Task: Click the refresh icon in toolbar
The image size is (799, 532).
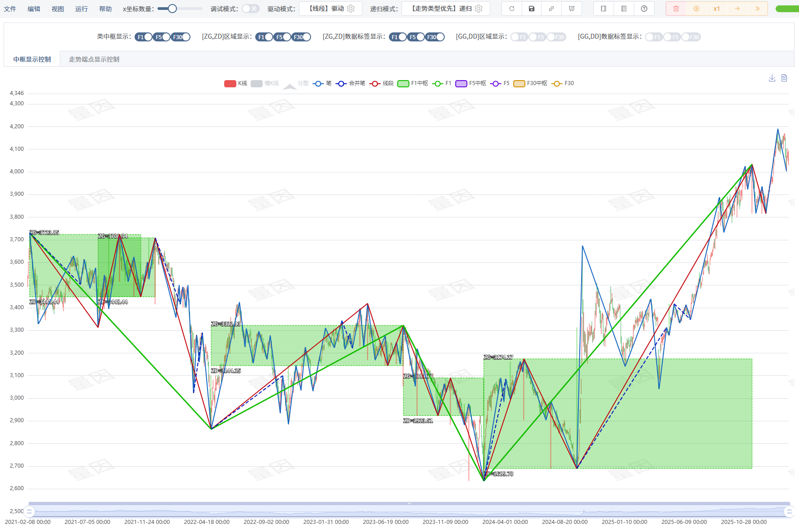Action: 512,9
